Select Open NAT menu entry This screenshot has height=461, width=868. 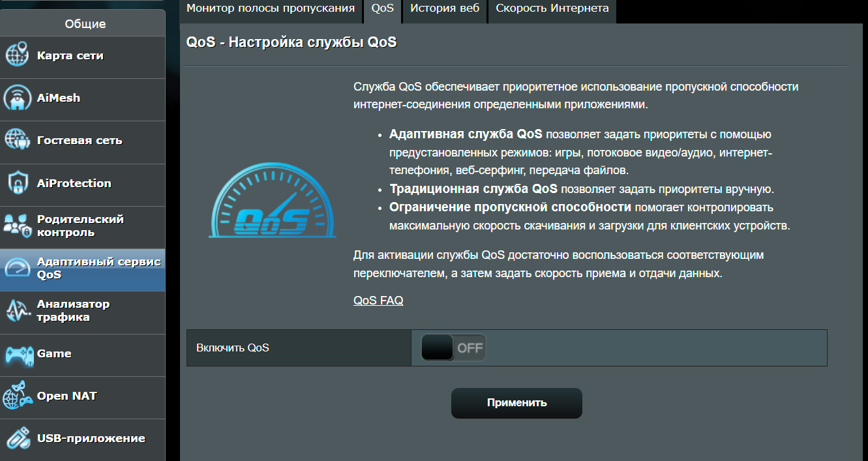coord(83,396)
